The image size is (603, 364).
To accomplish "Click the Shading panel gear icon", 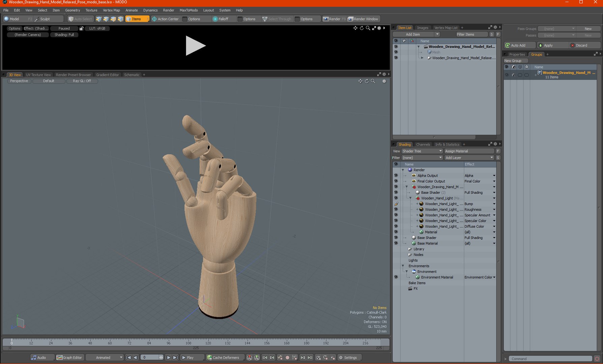I will 495,144.
